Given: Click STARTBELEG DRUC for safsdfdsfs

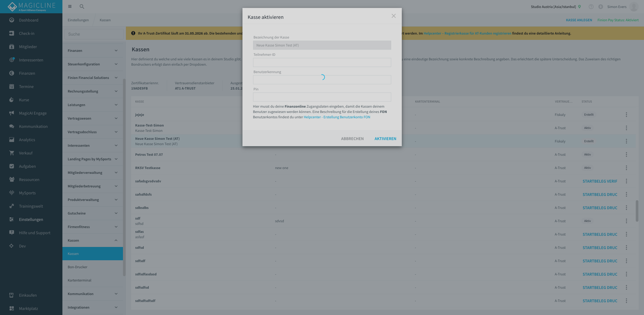Looking at the screenshot, I should [600, 194].
